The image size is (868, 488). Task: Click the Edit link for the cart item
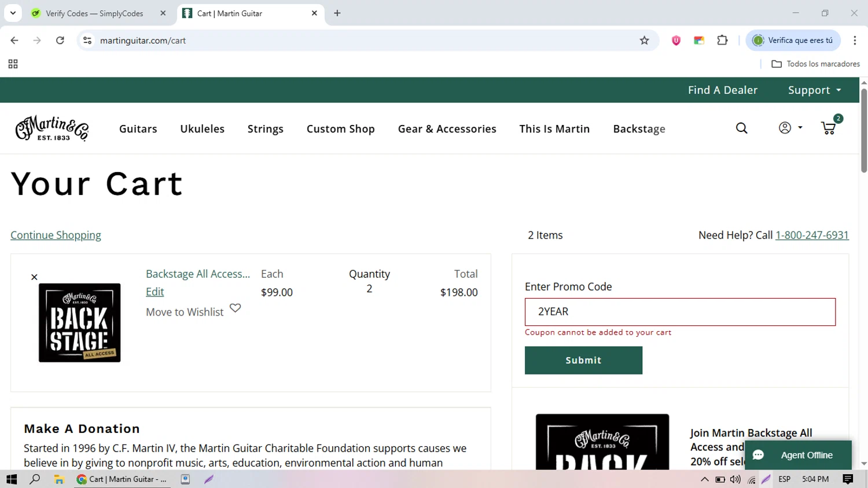tap(155, 292)
